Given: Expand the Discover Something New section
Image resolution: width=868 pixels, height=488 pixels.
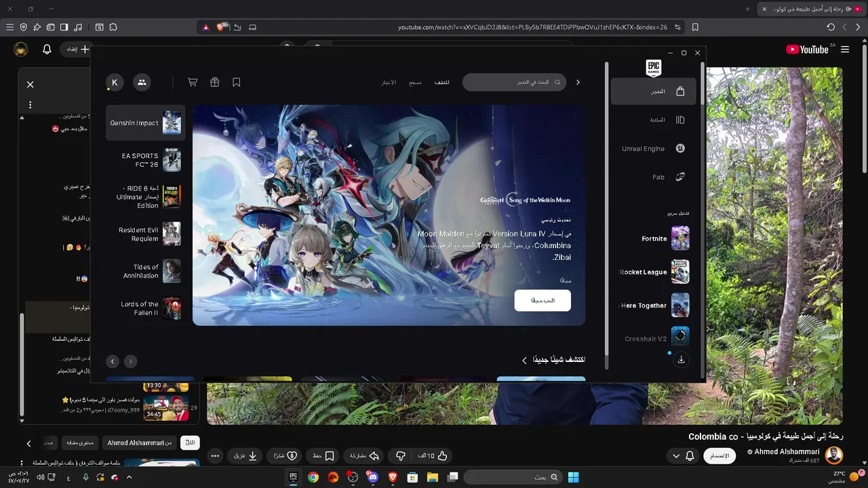Looking at the screenshot, I should click(x=553, y=360).
